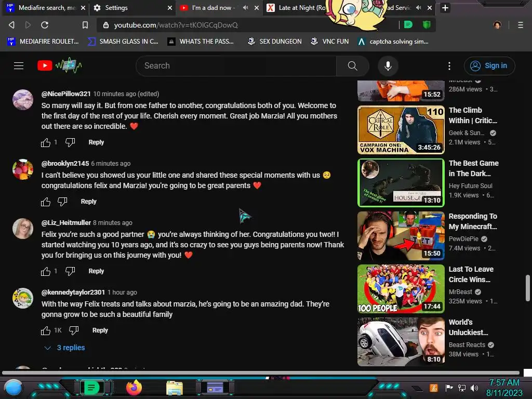Sign in to YouTube
The image size is (532, 399).
[489, 66]
